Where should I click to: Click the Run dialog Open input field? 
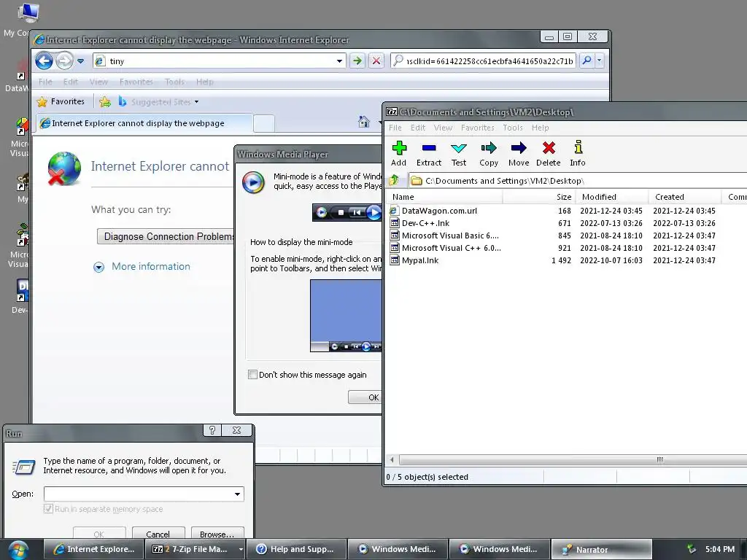(138, 494)
